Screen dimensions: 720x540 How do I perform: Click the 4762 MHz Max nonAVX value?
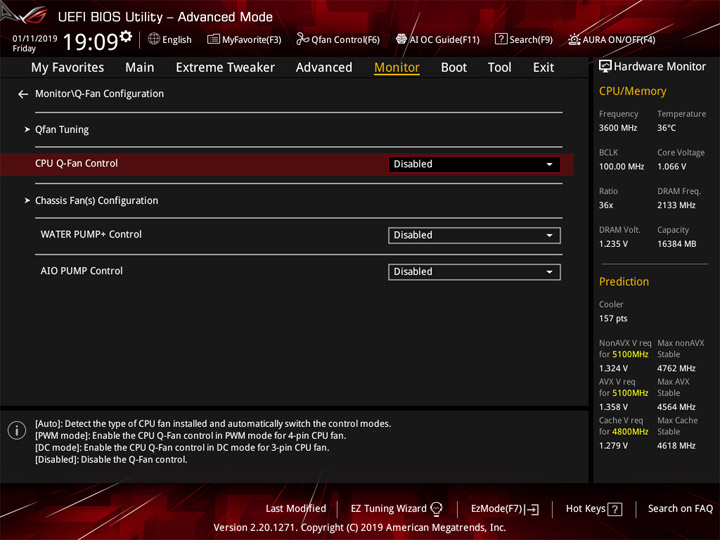(x=676, y=368)
